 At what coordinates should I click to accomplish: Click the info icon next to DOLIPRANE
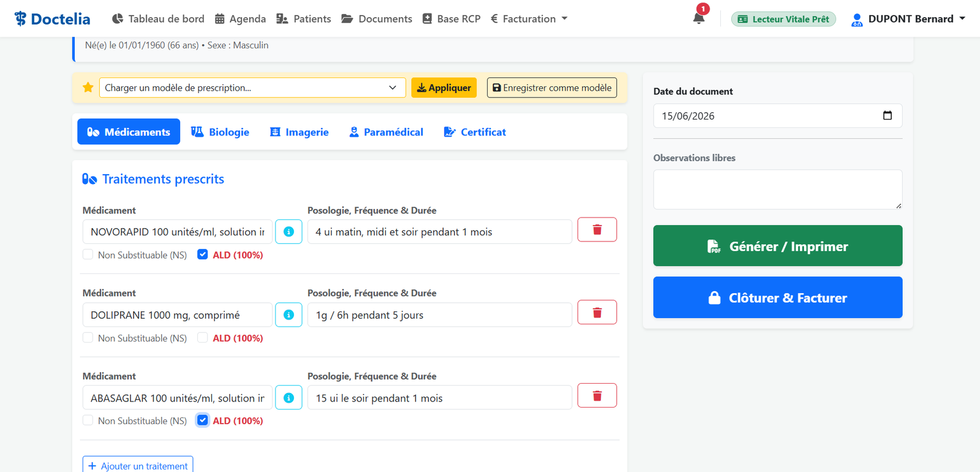click(x=288, y=315)
